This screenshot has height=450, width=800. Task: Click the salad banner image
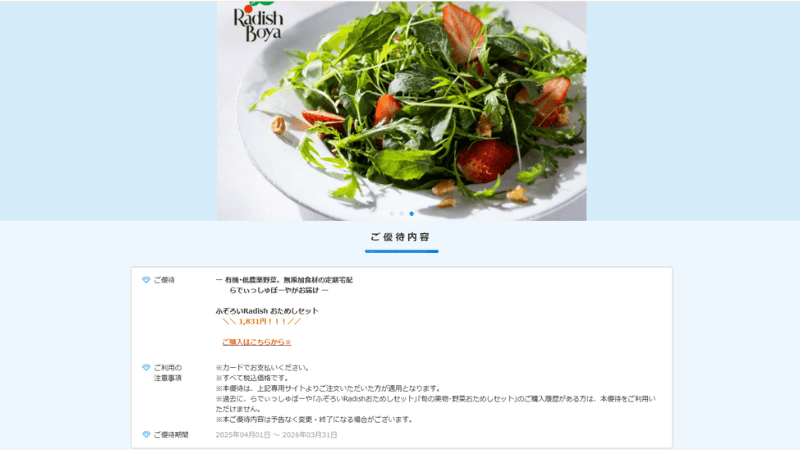[x=402, y=111]
